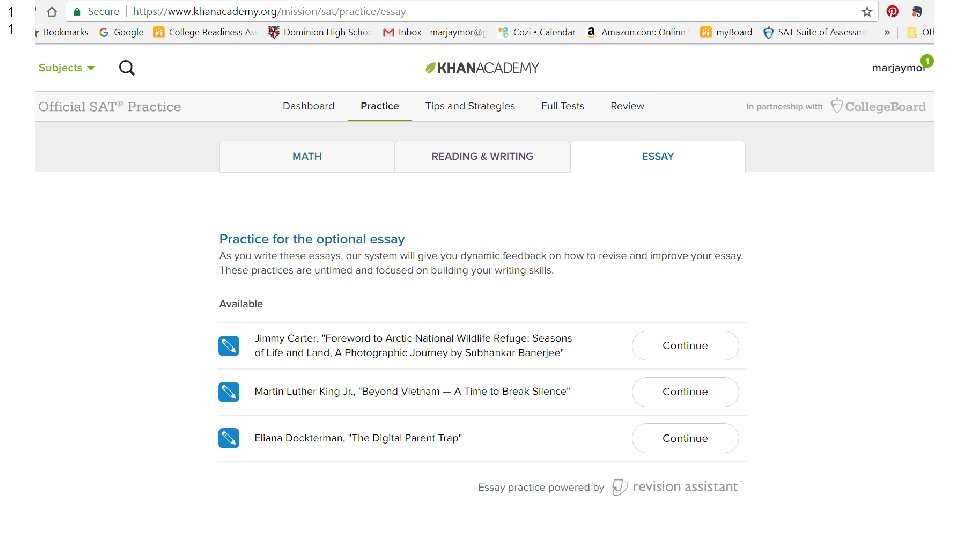Screen dimensions: 960x540
Task: Open the Full Tests tab
Action: point(563,106)
